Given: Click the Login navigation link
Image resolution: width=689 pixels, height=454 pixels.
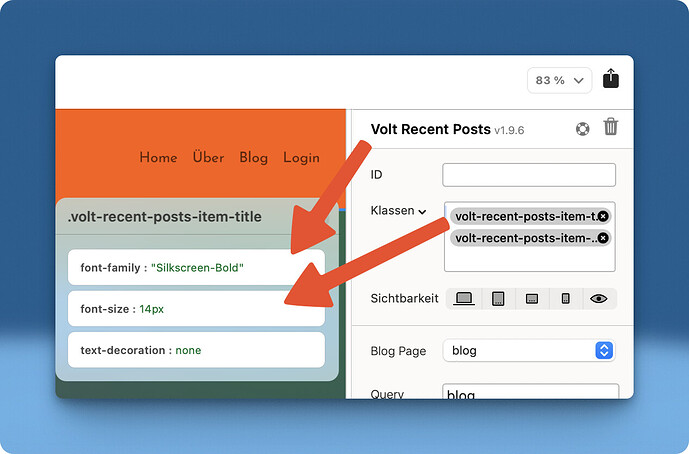Looking at the screenshot, I should click(301, 158).
